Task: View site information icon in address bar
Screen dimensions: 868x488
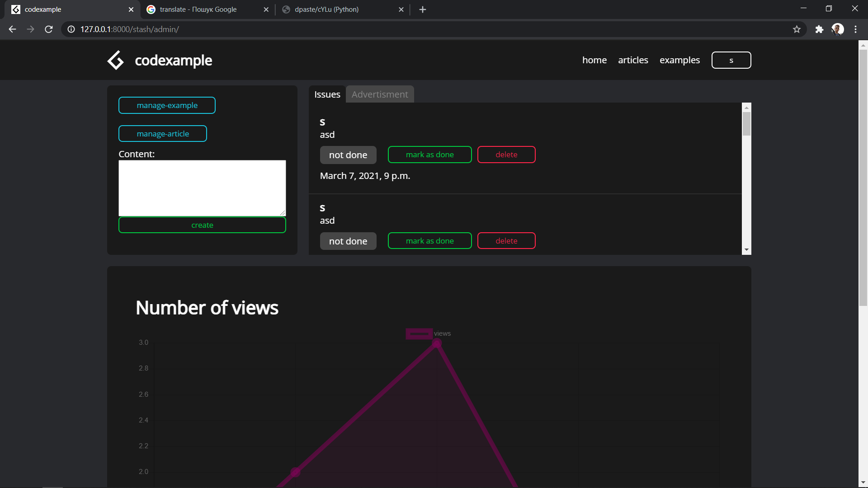Action: coord(71,29)
